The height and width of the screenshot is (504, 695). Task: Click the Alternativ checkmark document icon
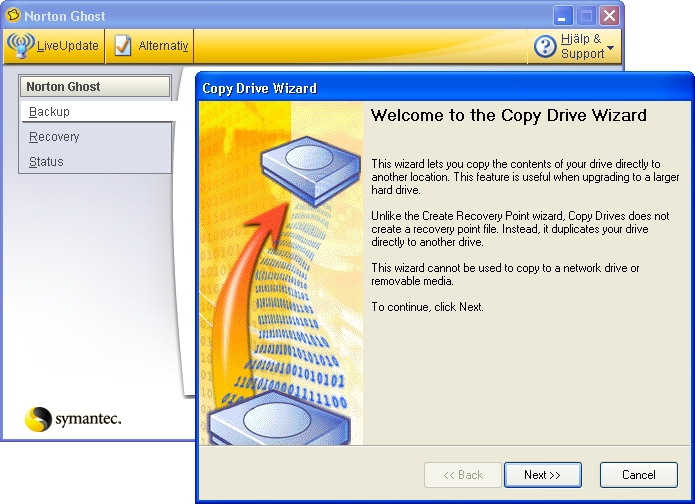point(123,45)
